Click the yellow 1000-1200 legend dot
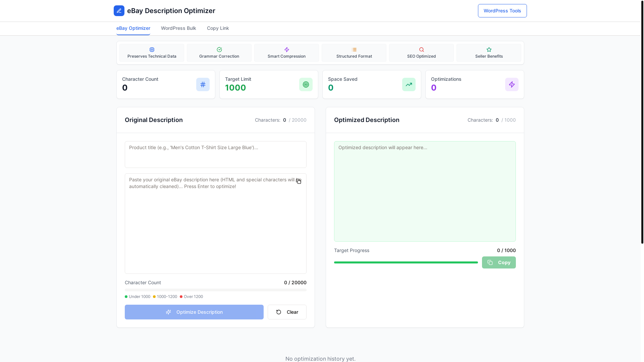The width and height of the screenshot is (644, 362). [154, 297]
